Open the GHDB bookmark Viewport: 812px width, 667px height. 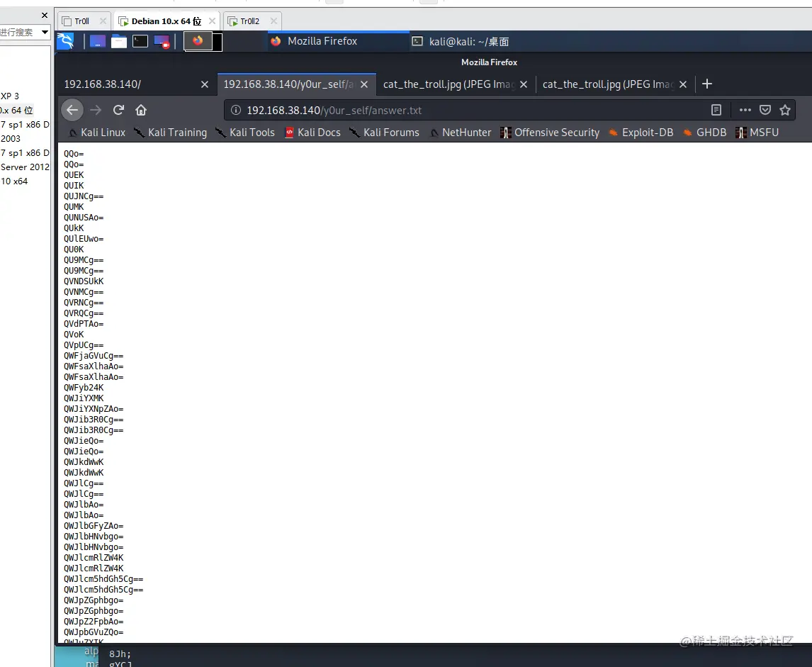[x=705, y=133]
